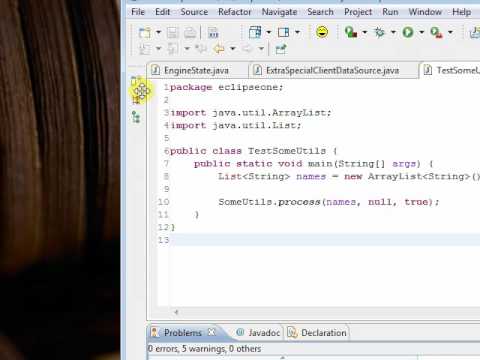Open the Run menu

390,12
